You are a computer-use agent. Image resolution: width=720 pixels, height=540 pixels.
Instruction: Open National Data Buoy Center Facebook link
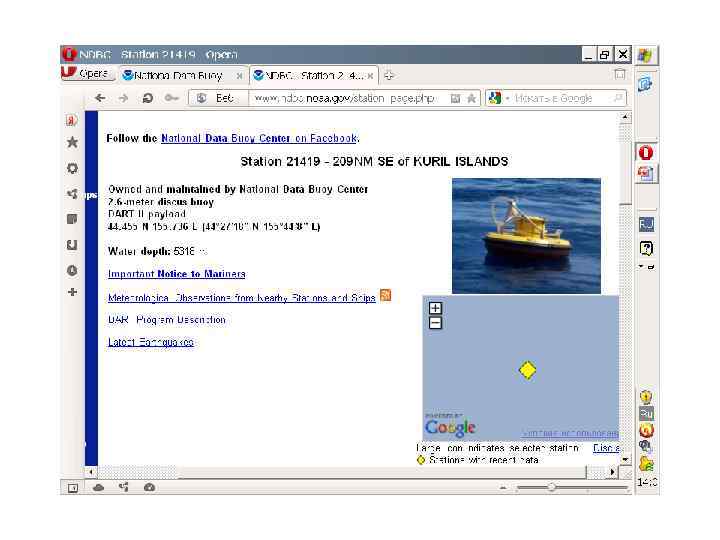pyautogui.click(x=259, y=138)
